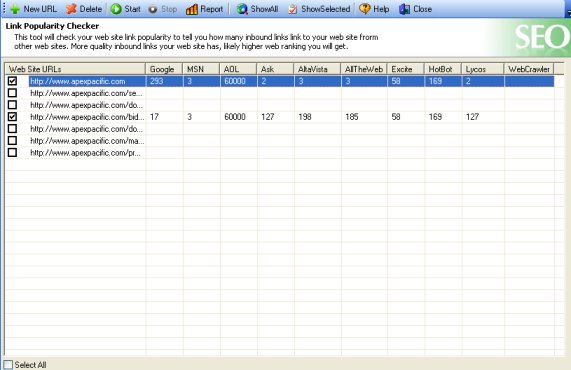
Task: Click the Start toolbar label
Action: coord(132,9)
